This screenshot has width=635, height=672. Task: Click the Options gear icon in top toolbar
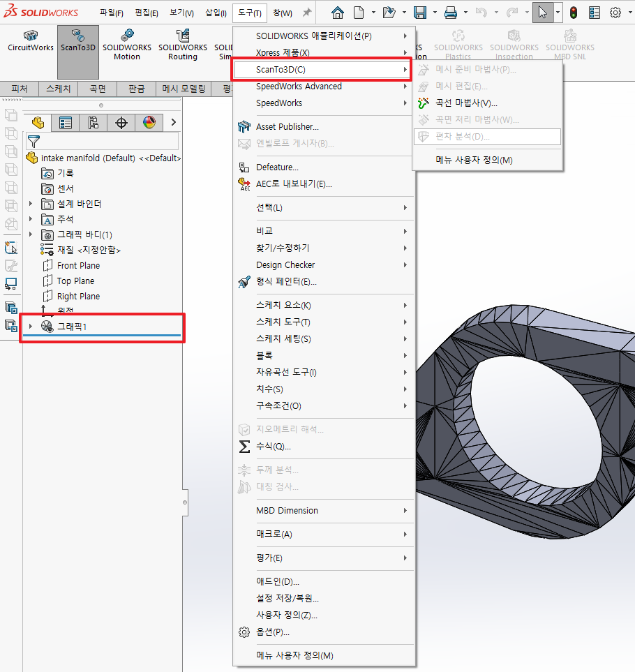[615, 13]
